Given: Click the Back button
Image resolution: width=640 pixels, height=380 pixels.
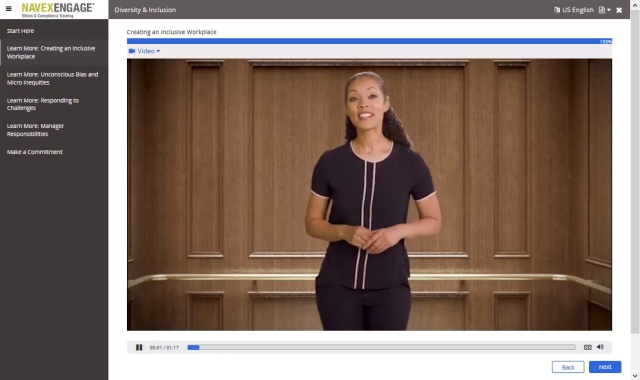Looking at the screenshot, I should click(x=568, y=367).
